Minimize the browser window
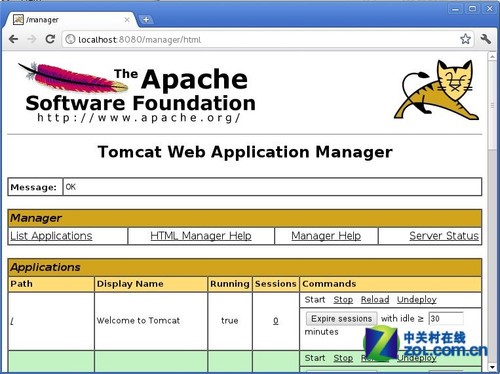The image size is (500, 374). coord(455,9)
